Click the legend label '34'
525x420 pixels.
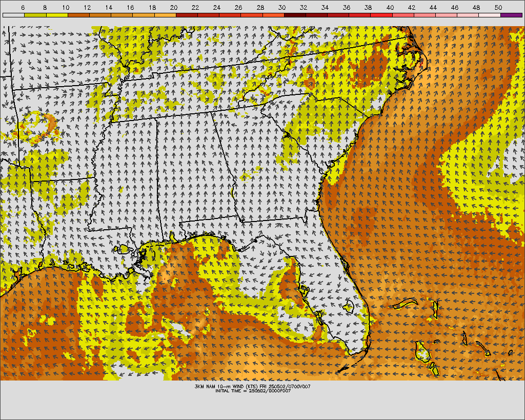pyautogui.click(x=325, y=7)
